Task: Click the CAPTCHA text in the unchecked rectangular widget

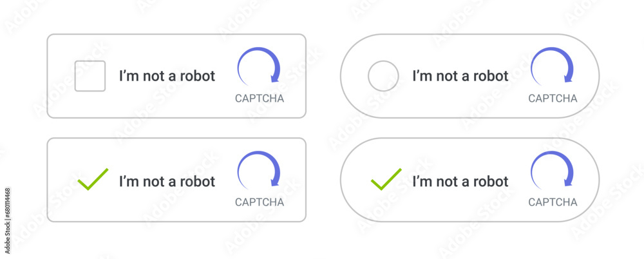Action: pyautogui.click(x=259, y=99)
